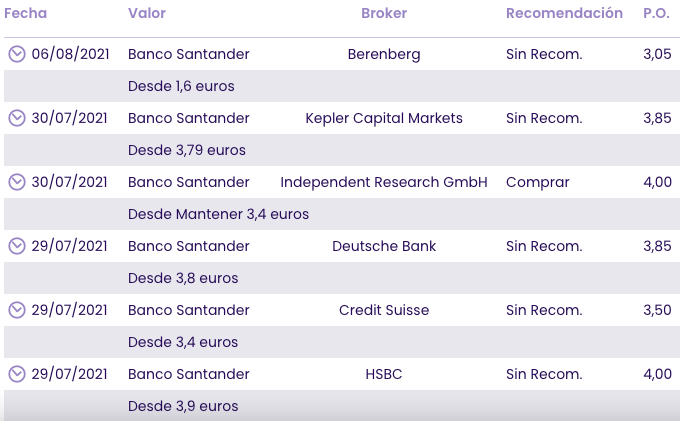Sort by the Fecha column header

(26, 13)
